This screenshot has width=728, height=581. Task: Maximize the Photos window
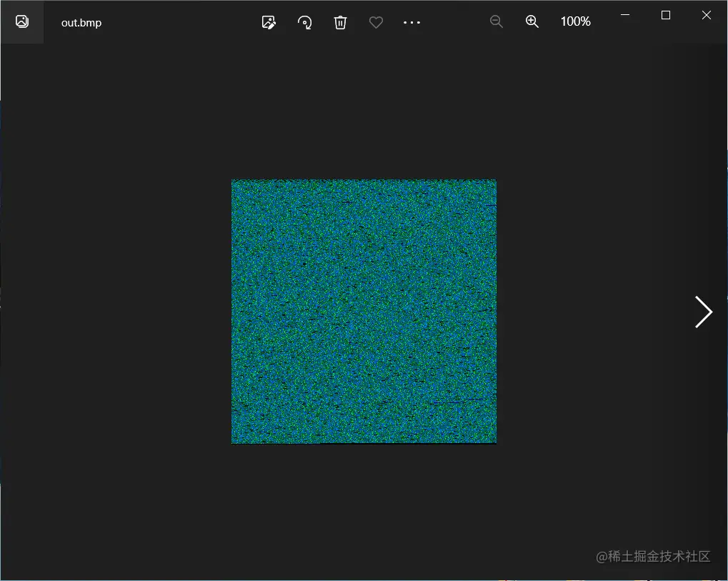(666, 15)
